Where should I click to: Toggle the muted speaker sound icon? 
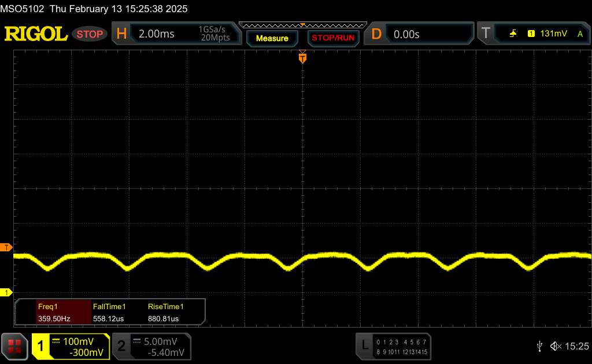[556, 346]
